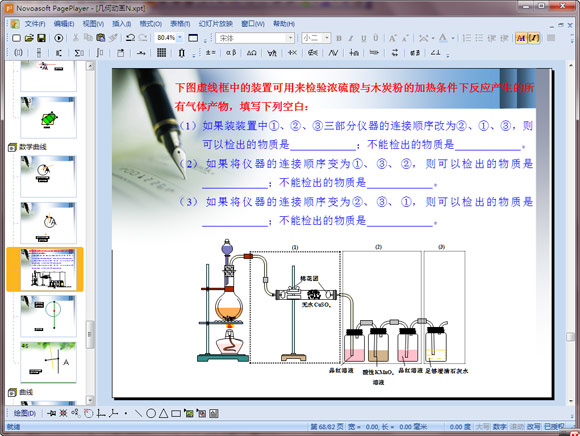Select the vertical green line circle thumbnail
580x436 pixels.
(x=48, y=315)
